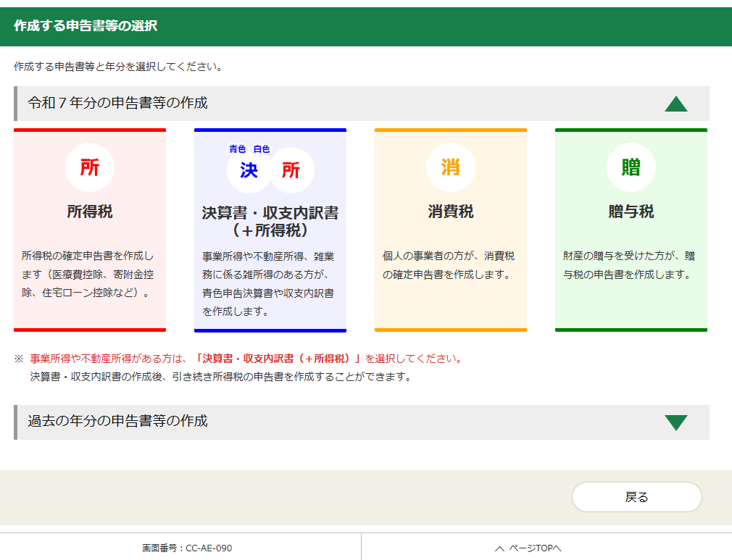Collapse 令和７年分 section with up triangle

675,104
